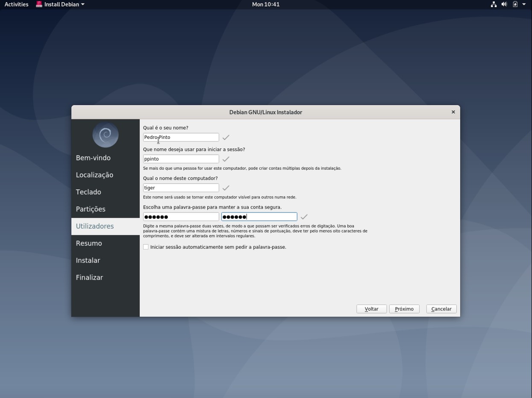Click the checkmark beside the password fields

click(304, 216)
